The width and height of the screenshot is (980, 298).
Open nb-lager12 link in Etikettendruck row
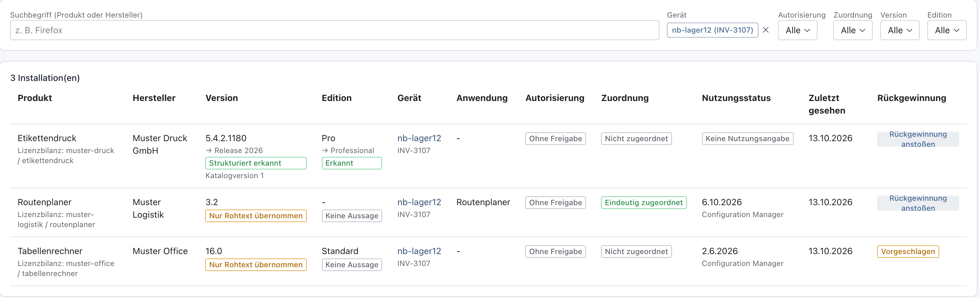click(419, 138)
